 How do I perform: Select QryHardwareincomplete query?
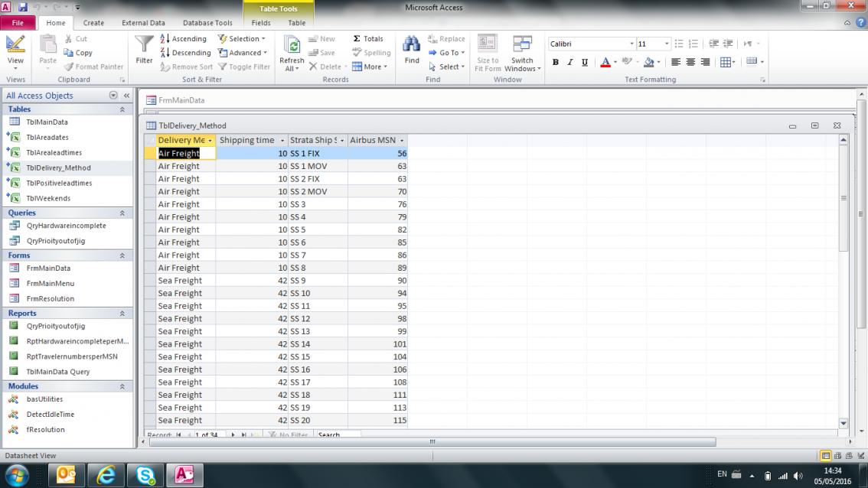pyautogui.click(x=67, y=226)
